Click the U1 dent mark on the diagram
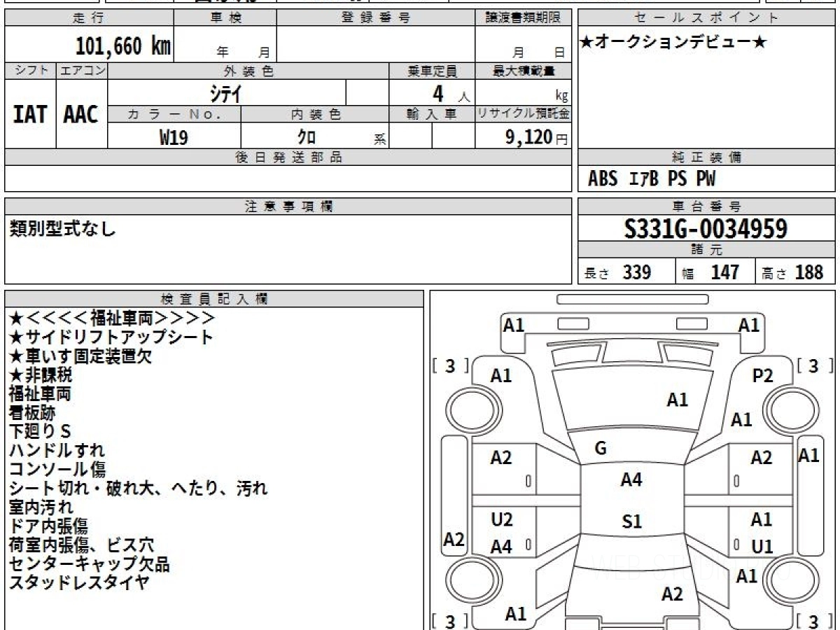This screenshot has width=840, height=630. (x=762, y=547)
